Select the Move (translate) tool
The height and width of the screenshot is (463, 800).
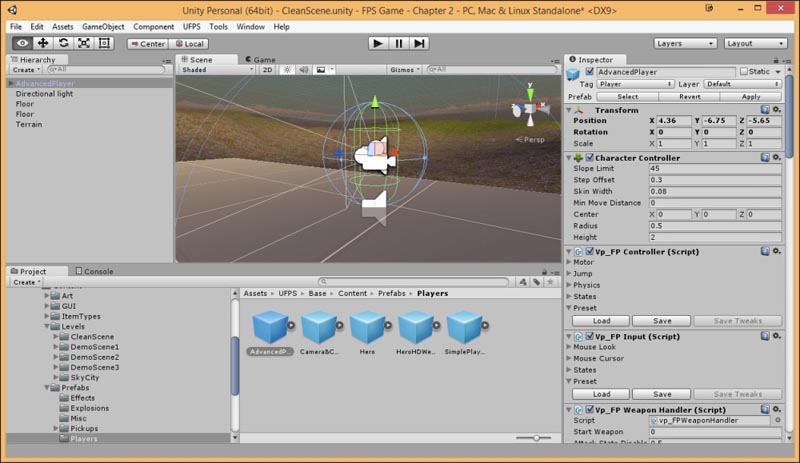[43, 43]
